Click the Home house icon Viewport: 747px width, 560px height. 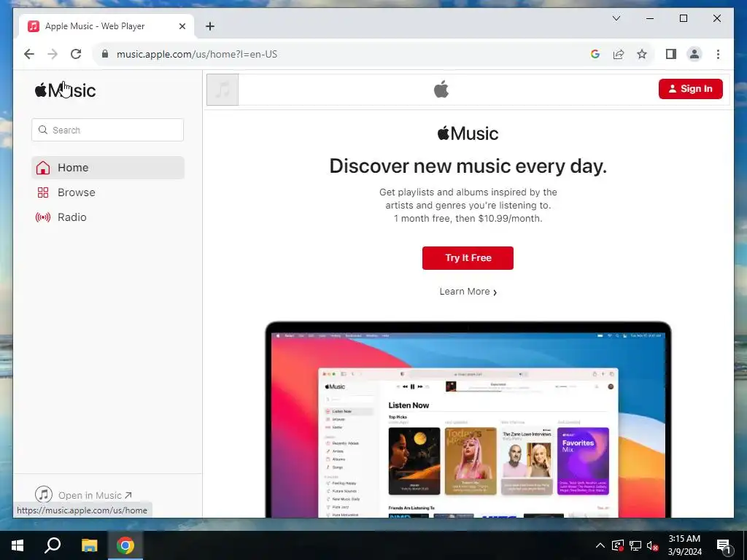(x=43, y=168)
